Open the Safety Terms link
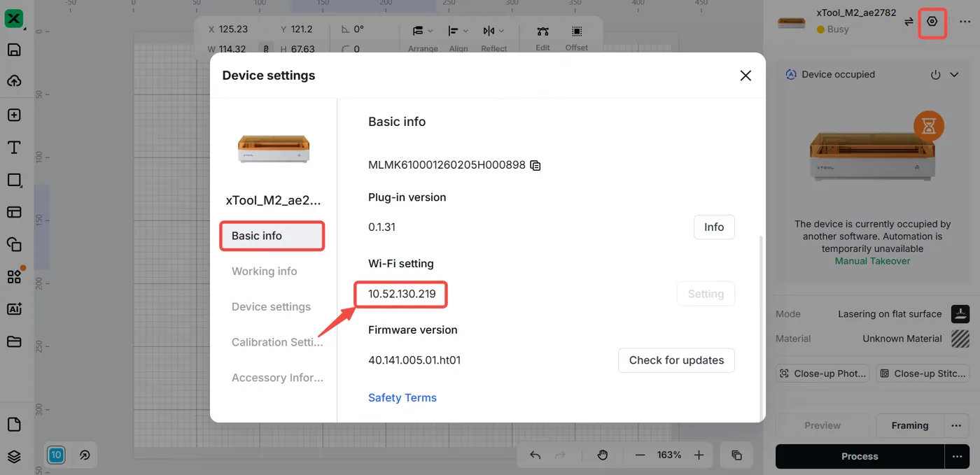This screenshot has height=475, width=980. click(402, 397)
